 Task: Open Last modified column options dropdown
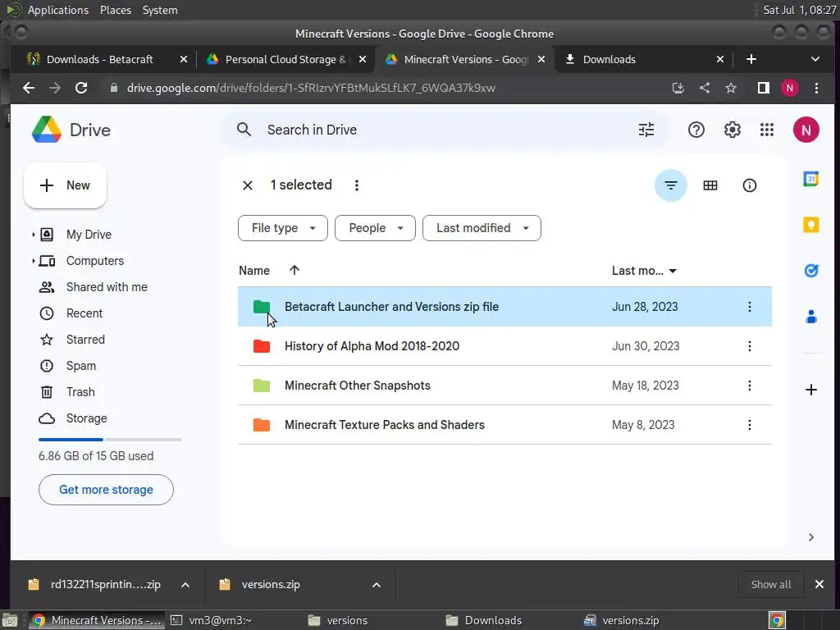673,271
